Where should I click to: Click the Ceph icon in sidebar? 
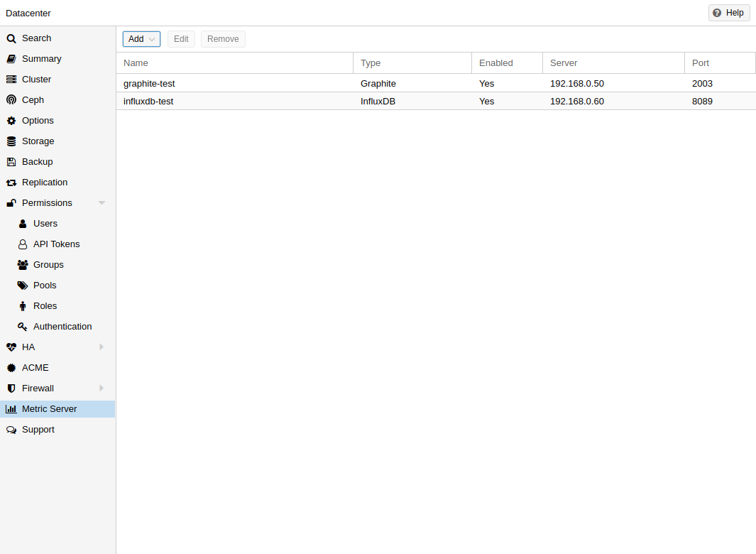11,100
